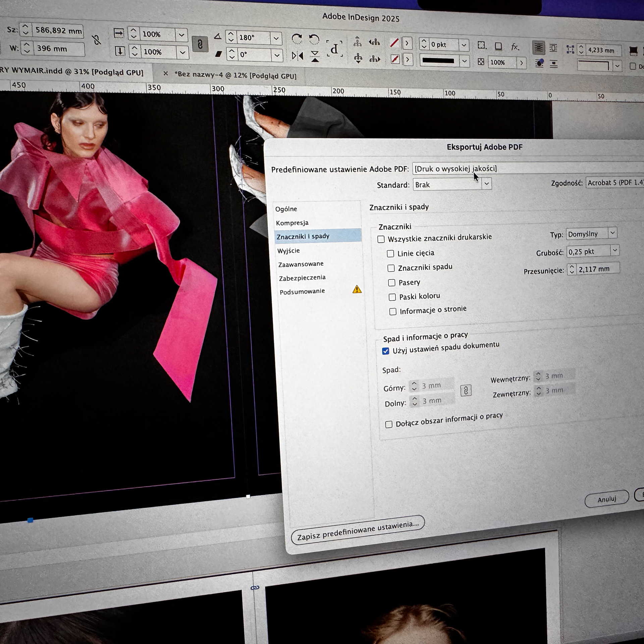Click the Przesunięcie value field
This screenshot has height=644, width=644.
[x=597, y=269]
